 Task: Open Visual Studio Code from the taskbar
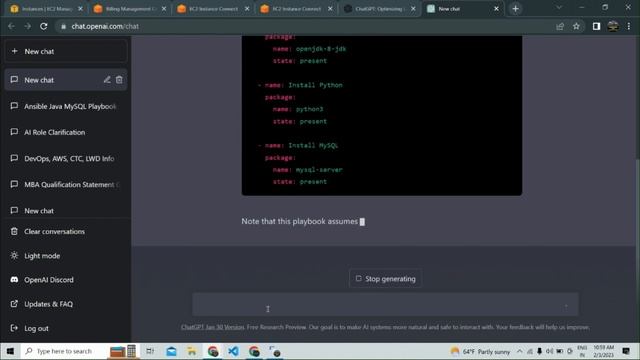pos(233,351)
